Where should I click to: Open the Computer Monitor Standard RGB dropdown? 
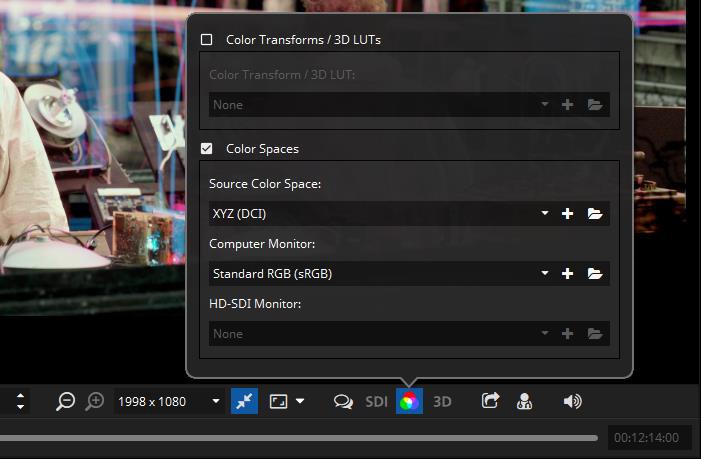378,274
